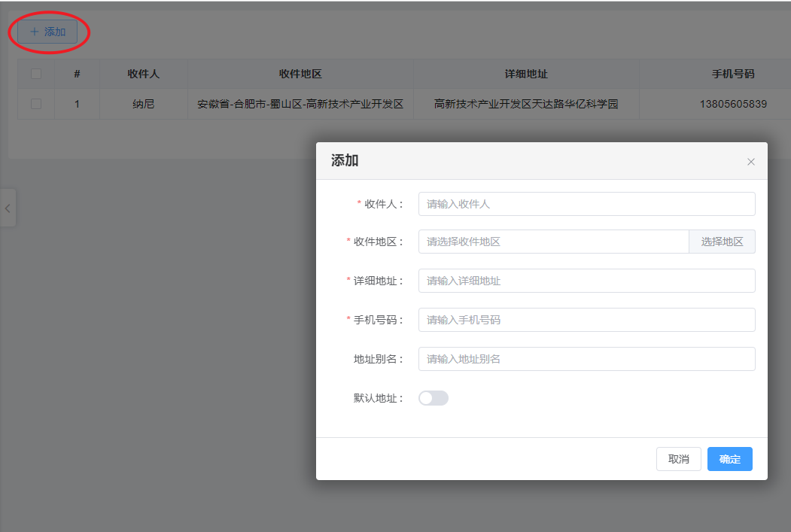Click the row number 1 cell
Screen dimensions: 791x532
77,104
